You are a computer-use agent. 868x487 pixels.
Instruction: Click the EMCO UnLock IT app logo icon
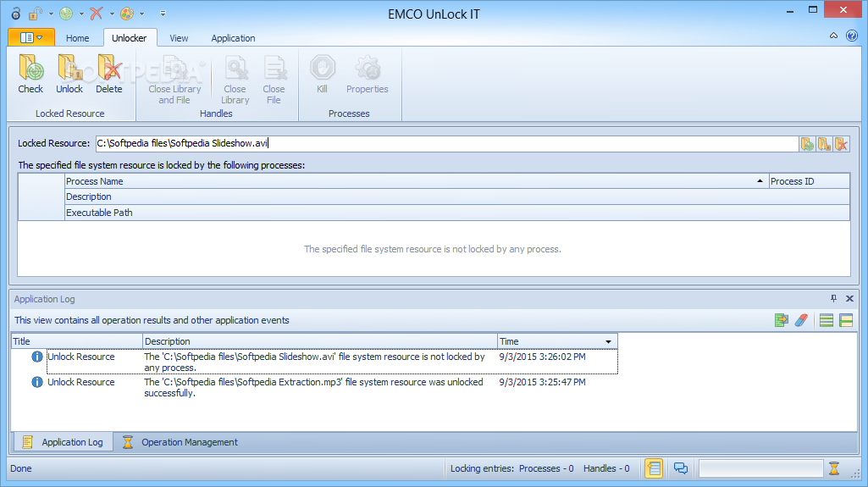[16, 14]
